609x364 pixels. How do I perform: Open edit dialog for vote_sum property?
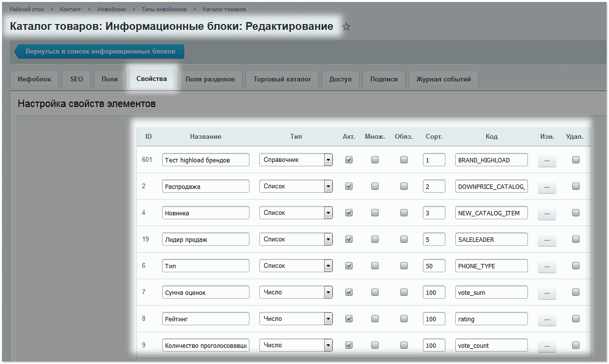pos(547,292)
